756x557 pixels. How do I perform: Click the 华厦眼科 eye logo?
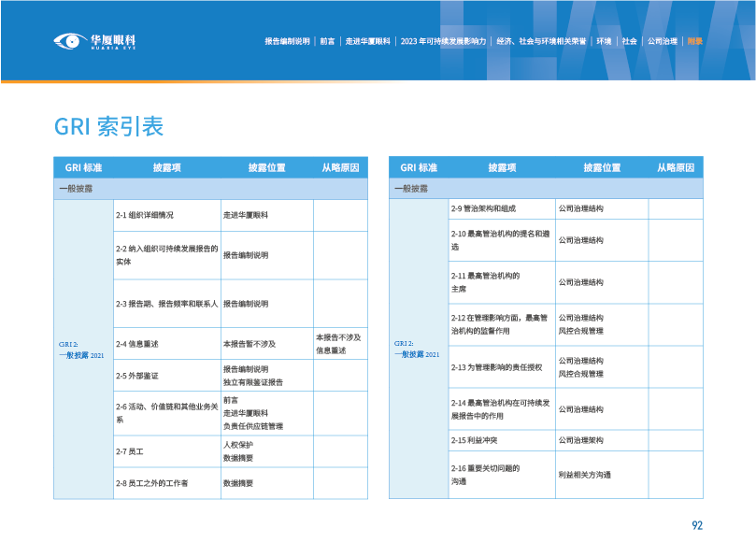pos(94,41)
